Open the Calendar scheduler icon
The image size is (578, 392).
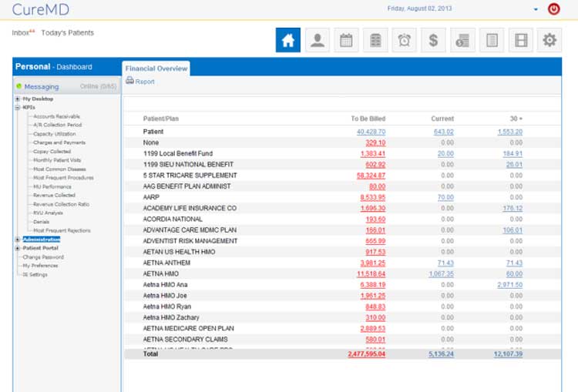(x=346, y=41)
